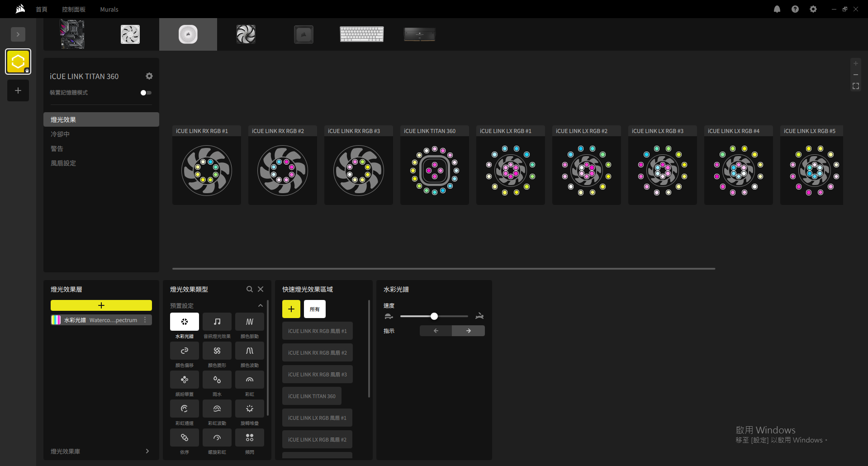Pick the 顏色脈動 color pulse effect

coord(249,322)
